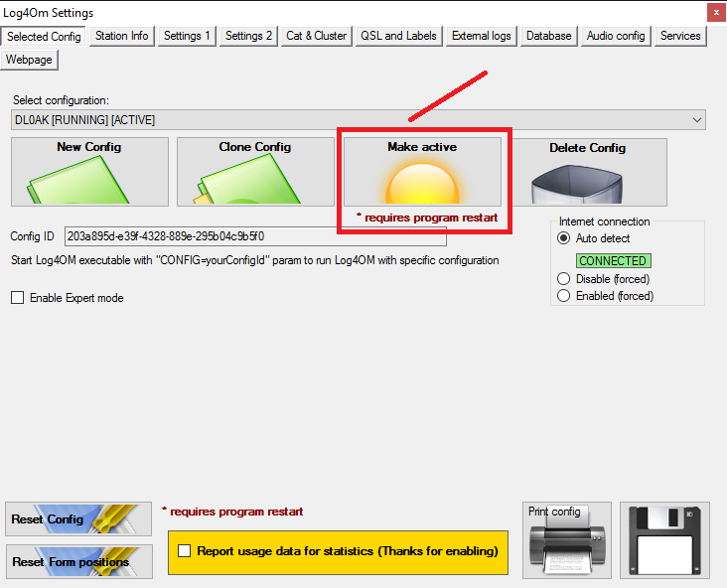Viewport: 727px width, 588px height.
Task: Open the External logs tab
Action: point(482,36)
